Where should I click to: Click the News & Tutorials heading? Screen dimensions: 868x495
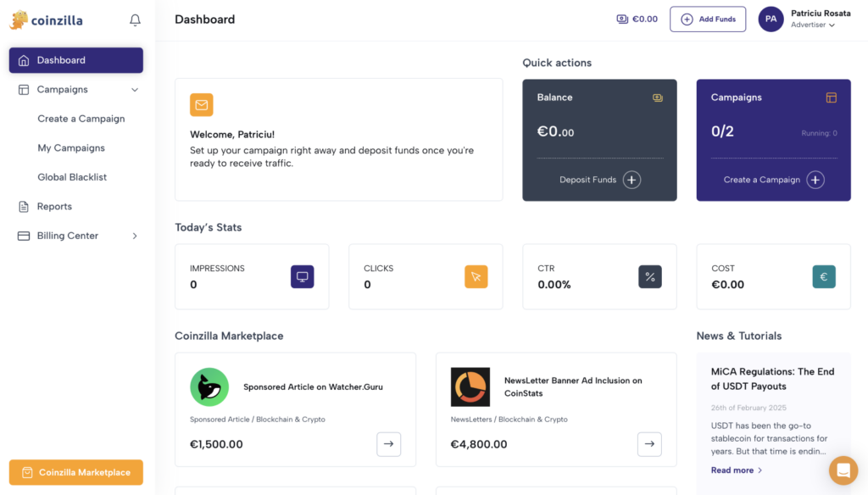pos(739,336)
